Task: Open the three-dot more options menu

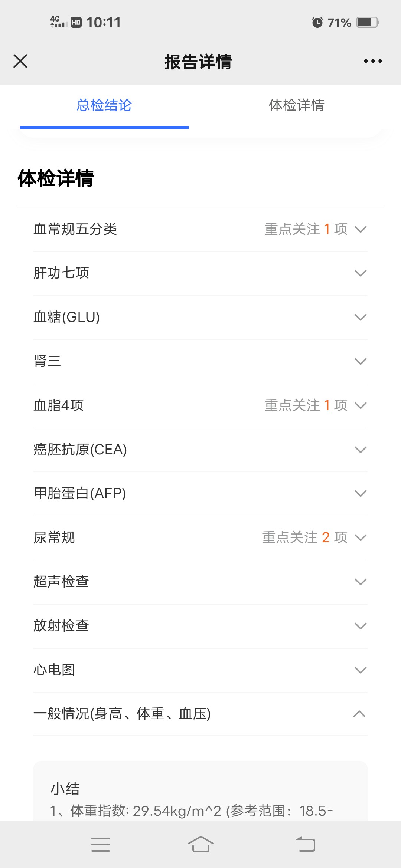Action: 373,61
